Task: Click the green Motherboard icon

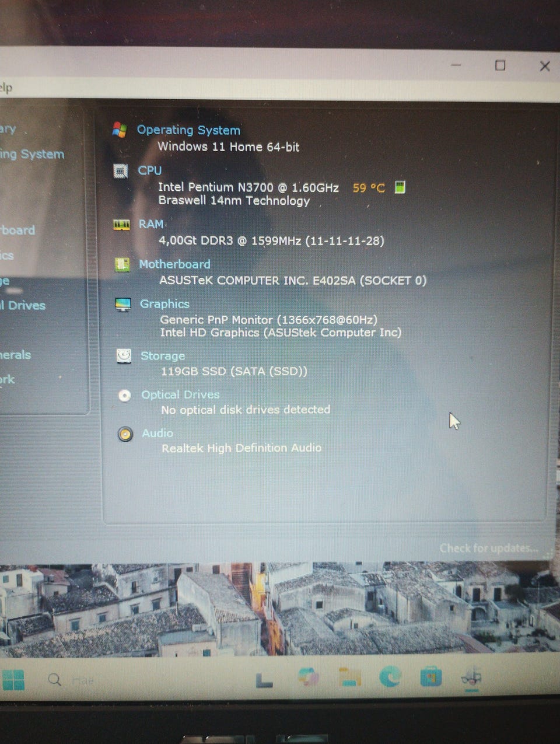Action: pos(122,265)
